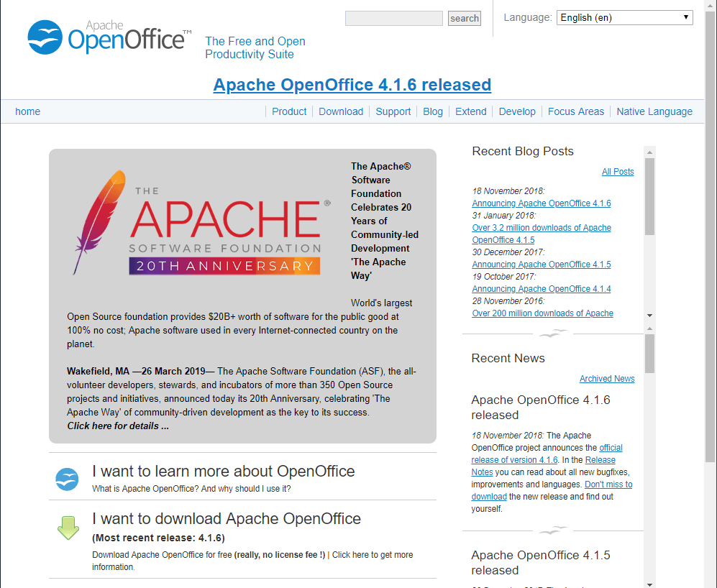The width and height of the screenshot is (717, 588).
Task: Open the Support menu item
Action: pyautogui.click(x=393, y=111)
